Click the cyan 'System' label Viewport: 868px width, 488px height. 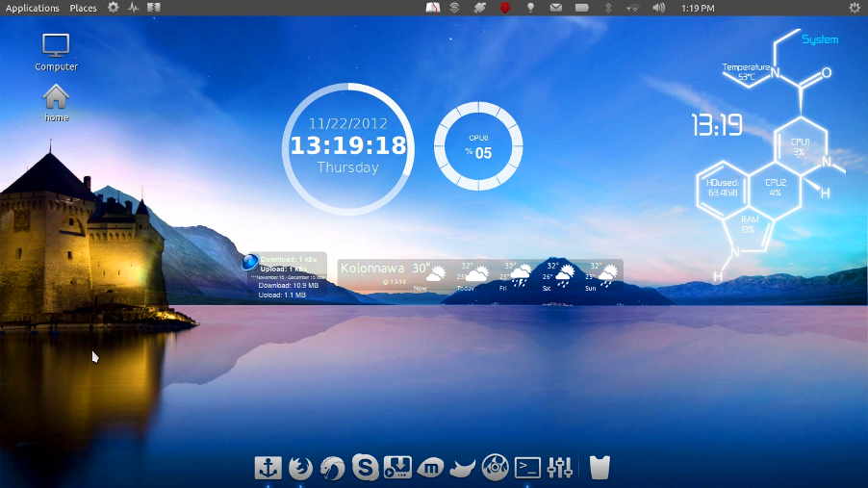coord(820,39)
